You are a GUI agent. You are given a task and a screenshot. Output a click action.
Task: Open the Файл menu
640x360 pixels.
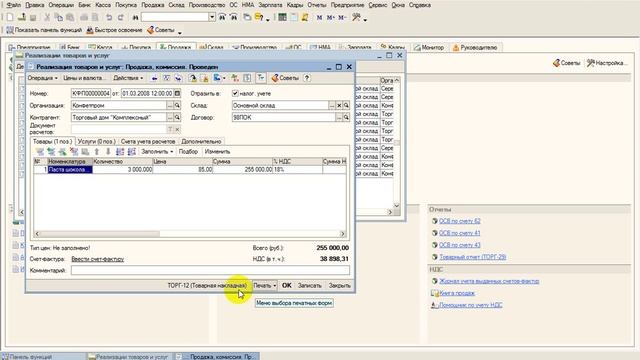[13, 5]
